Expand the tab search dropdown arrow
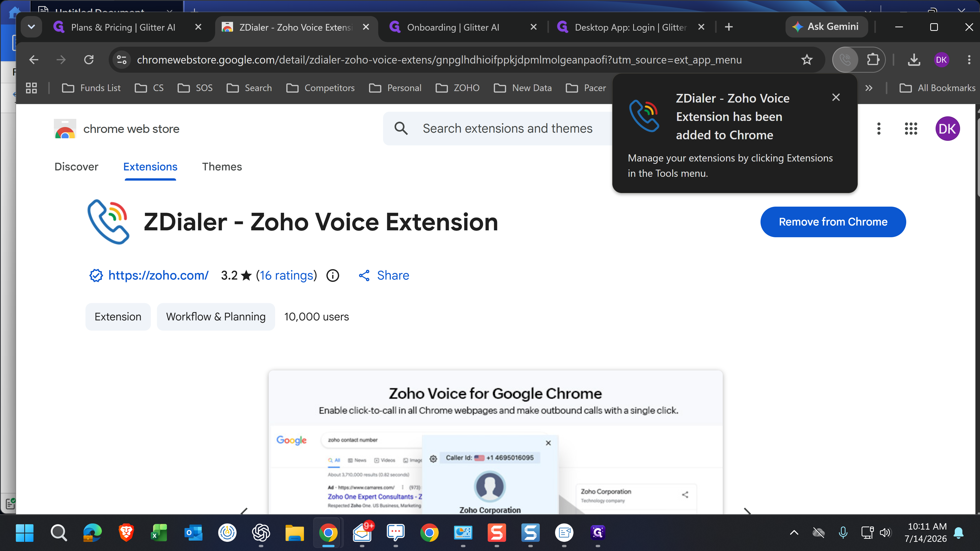This screenshot has height=551, width=980. tap(31, 27)
